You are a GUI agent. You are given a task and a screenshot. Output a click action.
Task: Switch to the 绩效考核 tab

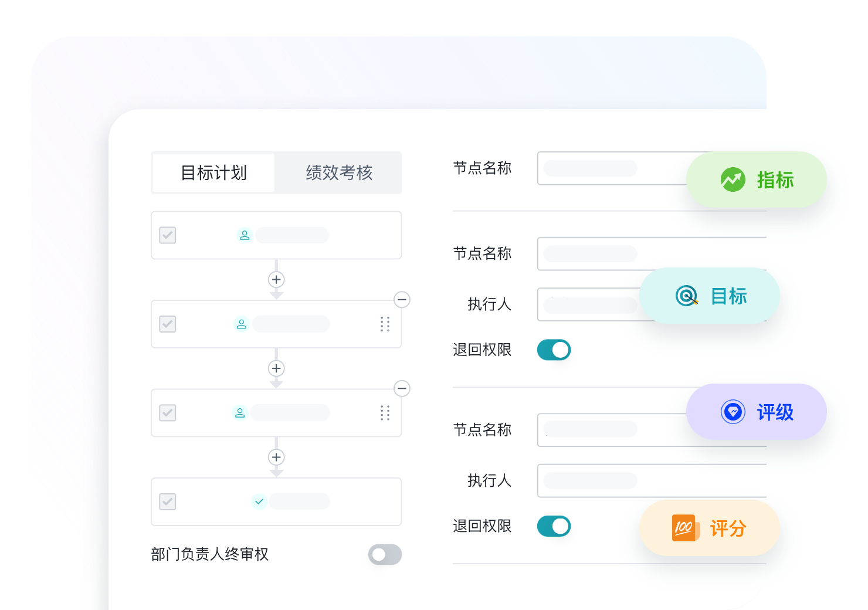coord(338,172)
